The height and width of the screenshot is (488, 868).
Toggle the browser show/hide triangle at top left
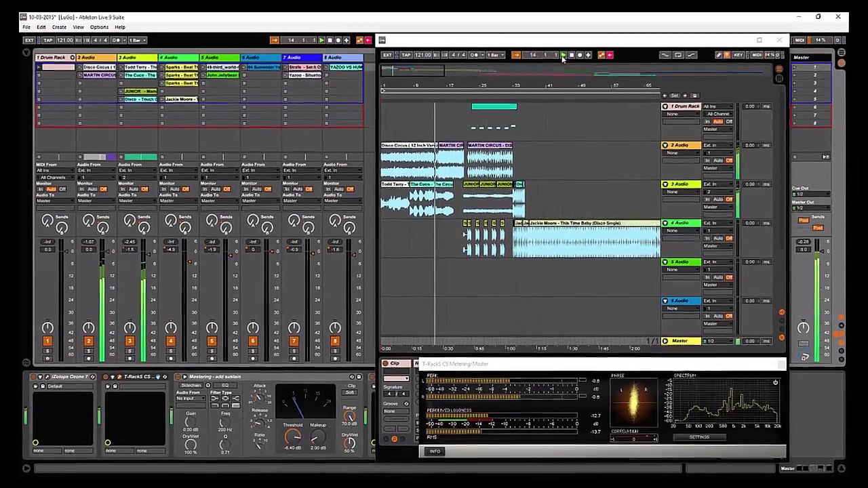(26, 52)
